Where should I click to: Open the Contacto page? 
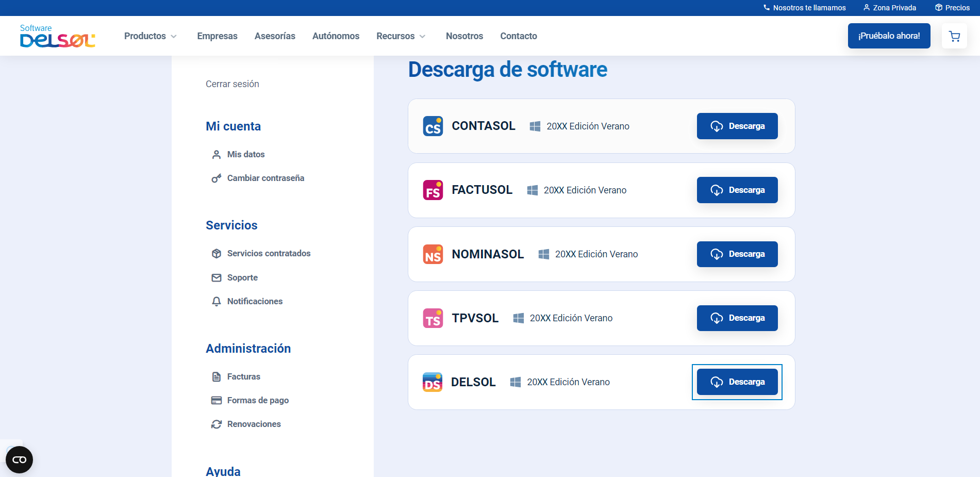click(x=519, y=36)
